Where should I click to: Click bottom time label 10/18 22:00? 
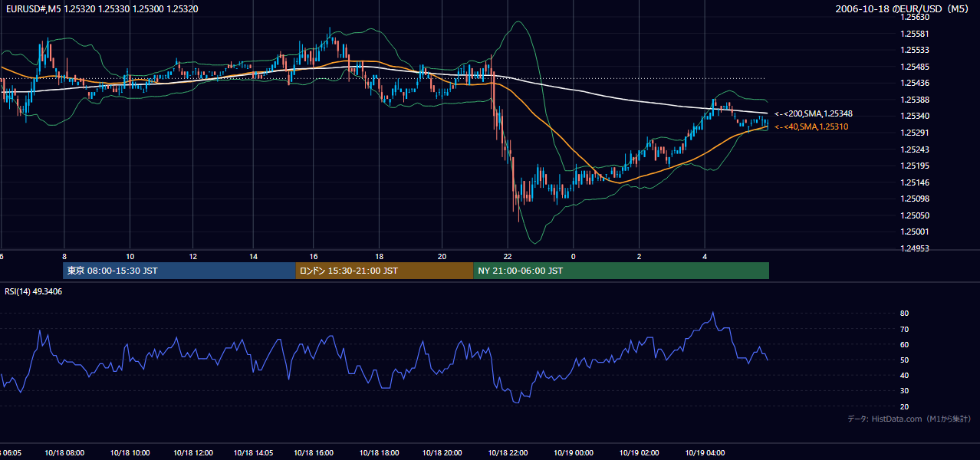[508, 453]
